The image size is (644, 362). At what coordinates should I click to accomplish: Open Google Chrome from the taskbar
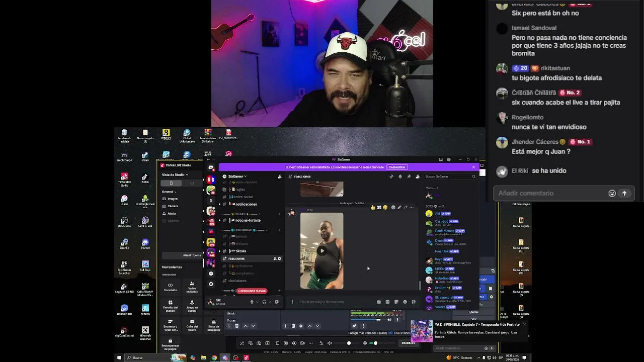214,357
